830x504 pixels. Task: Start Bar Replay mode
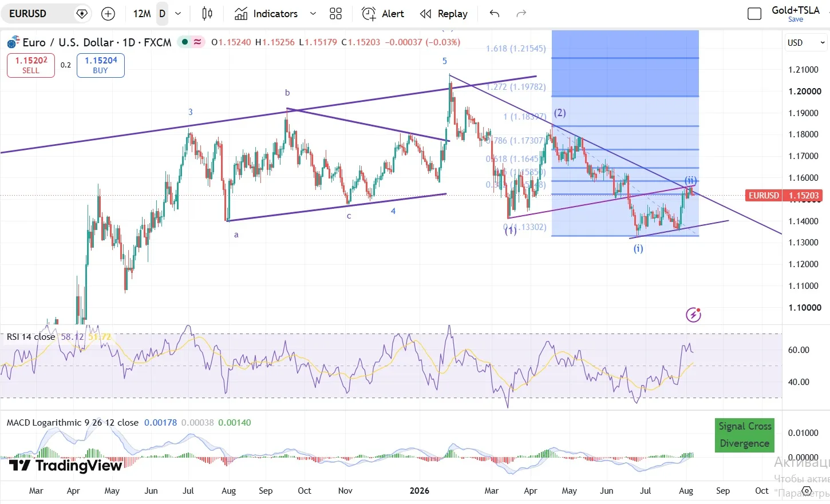click(444, 14)
